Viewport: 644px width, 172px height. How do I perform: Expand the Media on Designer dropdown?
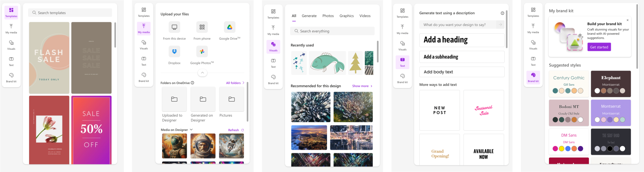[191, 130]
